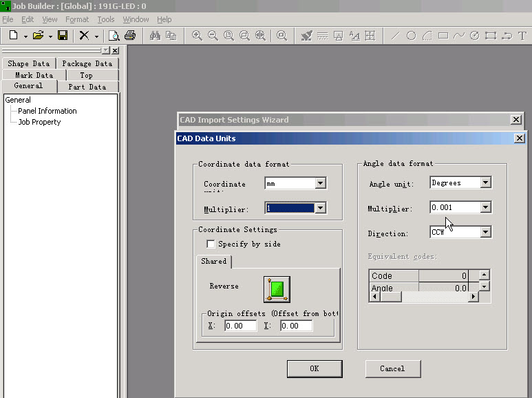
Task: Open the Open-folder icon dropdown arrow
Action: click(x=50, y=36)
